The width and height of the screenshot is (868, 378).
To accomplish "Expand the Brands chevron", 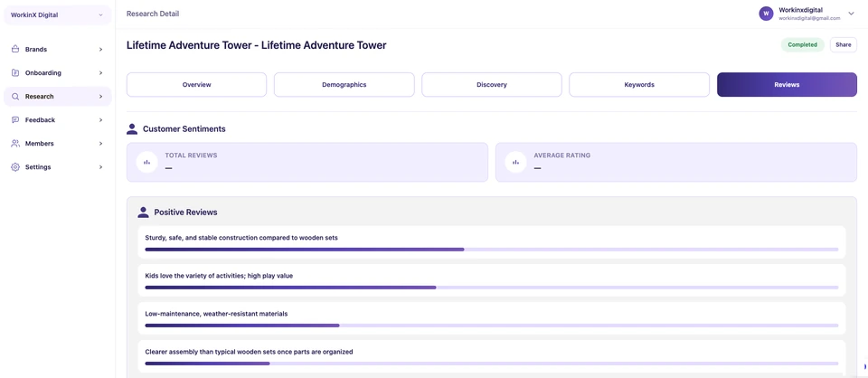I will click(x=100, y=49).
